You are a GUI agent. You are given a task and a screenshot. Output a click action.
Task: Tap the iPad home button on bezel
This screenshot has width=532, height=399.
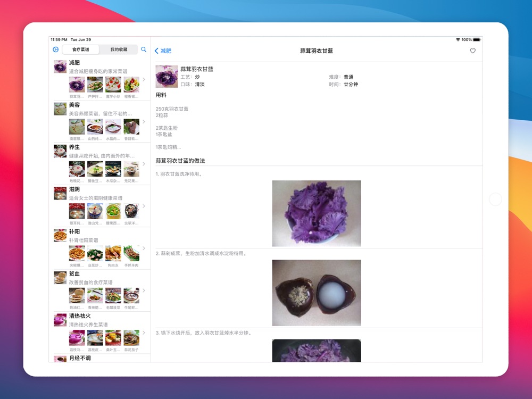[495, 199]
